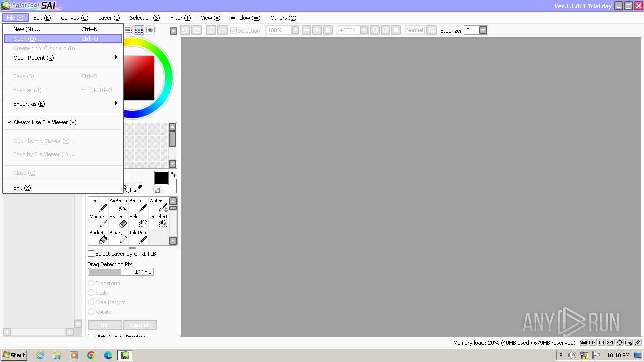Select the Binary pen tool
Viewport: 644px width, 362px height.
(x=118, y=237)
